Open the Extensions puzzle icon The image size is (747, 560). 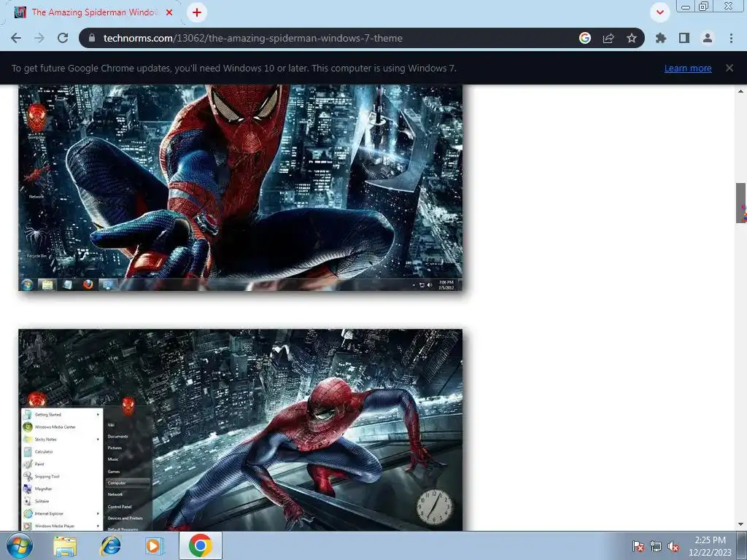660,38
